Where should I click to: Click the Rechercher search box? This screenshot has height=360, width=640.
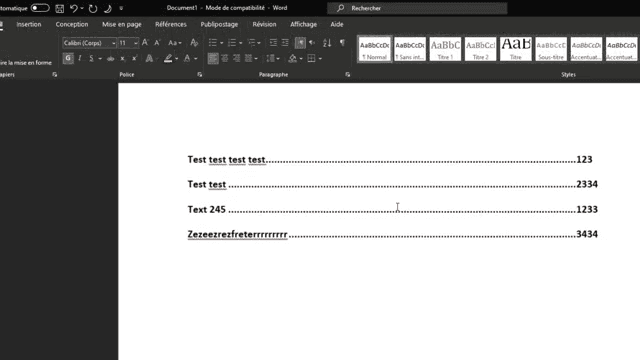pos(417,8)
